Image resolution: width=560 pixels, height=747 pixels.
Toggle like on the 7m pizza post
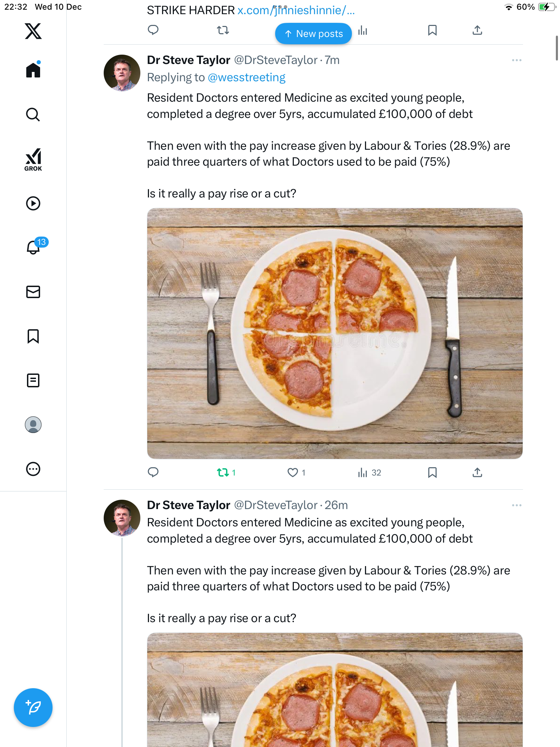coord(293,472)
